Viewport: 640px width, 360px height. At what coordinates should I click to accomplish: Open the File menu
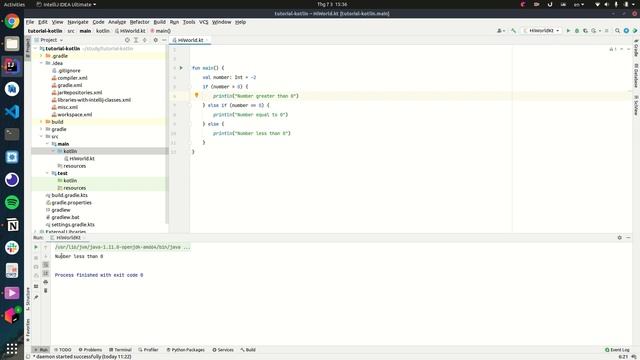[30, 22]
